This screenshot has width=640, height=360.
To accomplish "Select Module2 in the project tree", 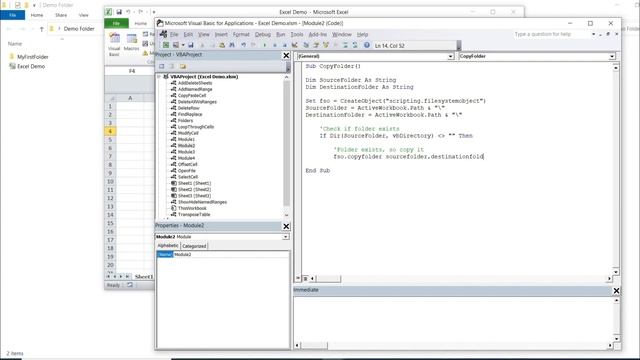I will (x=186, y=146).
